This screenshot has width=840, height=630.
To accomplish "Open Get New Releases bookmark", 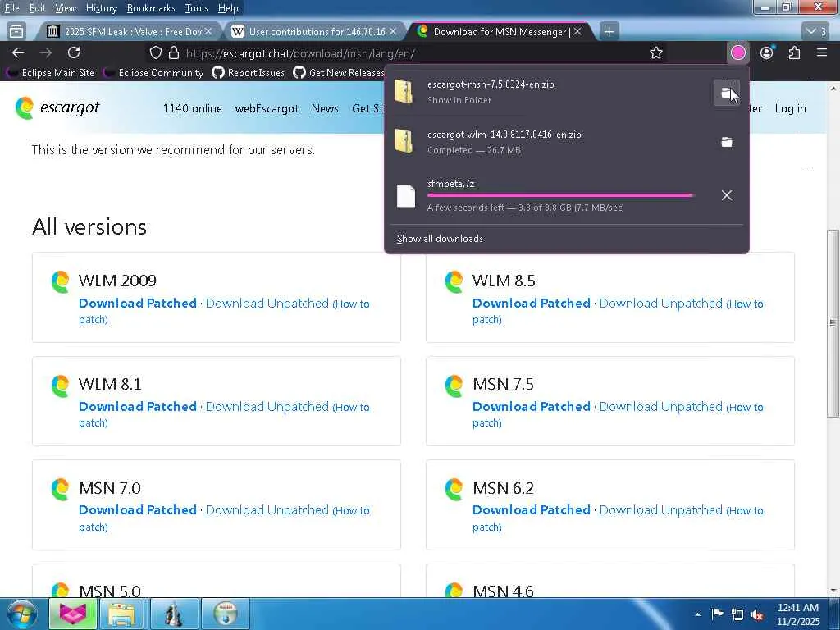I will coord(339,72).
